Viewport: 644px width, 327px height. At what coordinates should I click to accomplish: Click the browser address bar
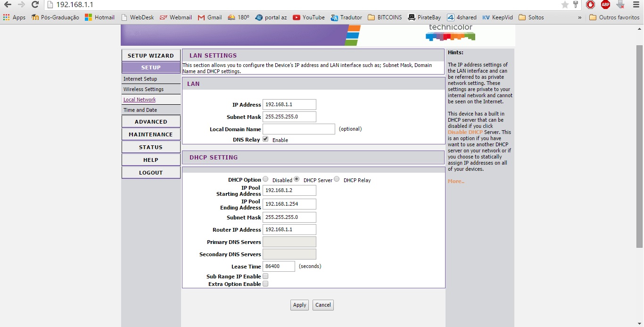[302, 5]
